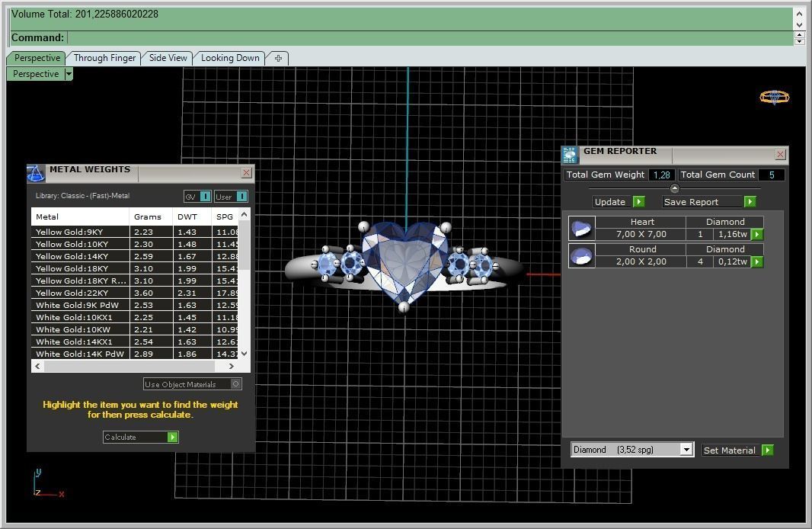
Task: Click the Metal column header
Action: coord(80,216)
